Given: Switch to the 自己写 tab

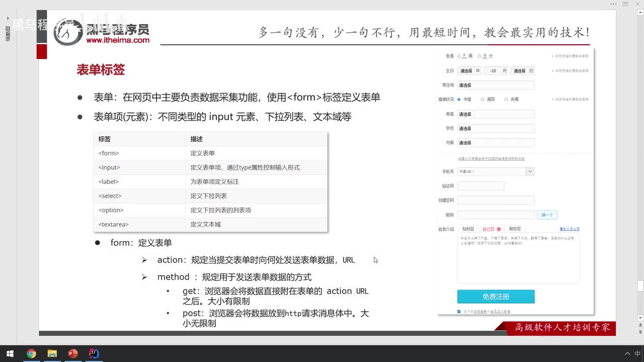Looking at the screenshot, I should (x=491, y=229).
